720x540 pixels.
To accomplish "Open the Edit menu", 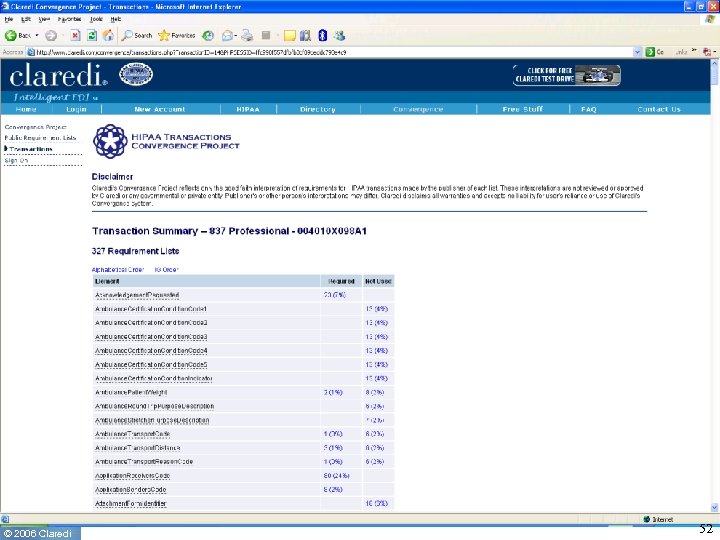I will 26,19.
